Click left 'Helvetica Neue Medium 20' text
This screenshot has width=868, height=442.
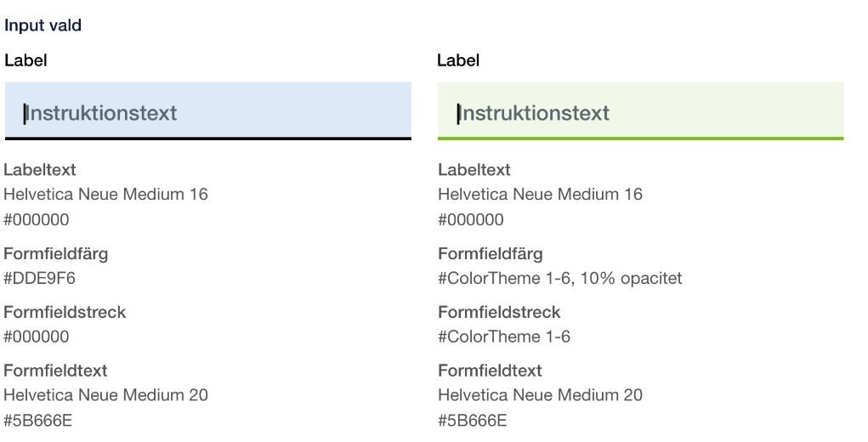coord(105,395)
